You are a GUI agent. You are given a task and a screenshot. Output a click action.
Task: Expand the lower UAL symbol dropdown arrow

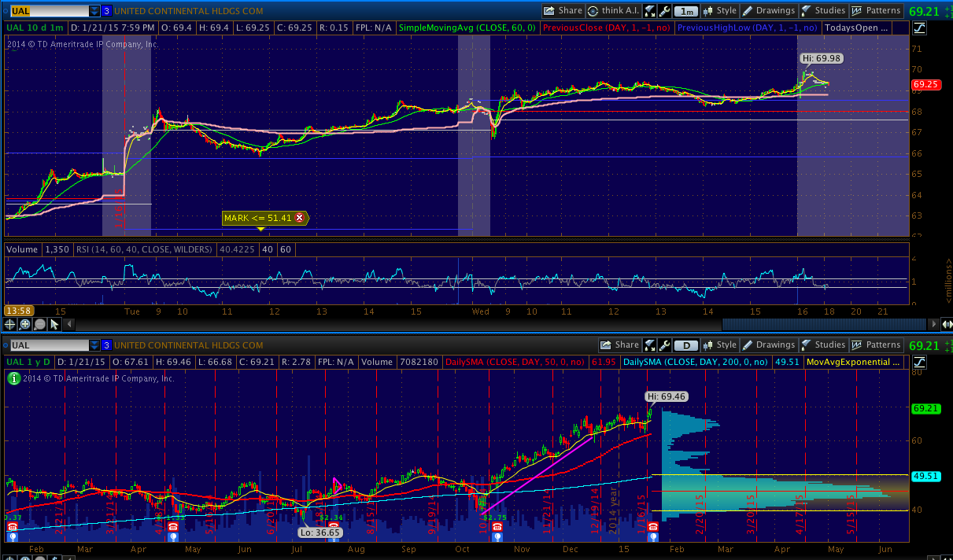click(x=94, y=345)
